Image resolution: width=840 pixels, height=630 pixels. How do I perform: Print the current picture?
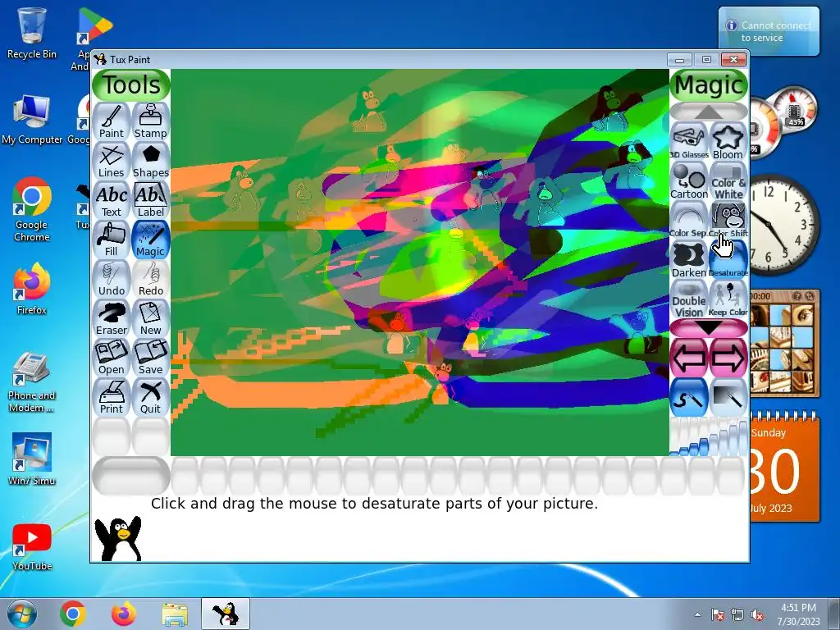(112, 397)
